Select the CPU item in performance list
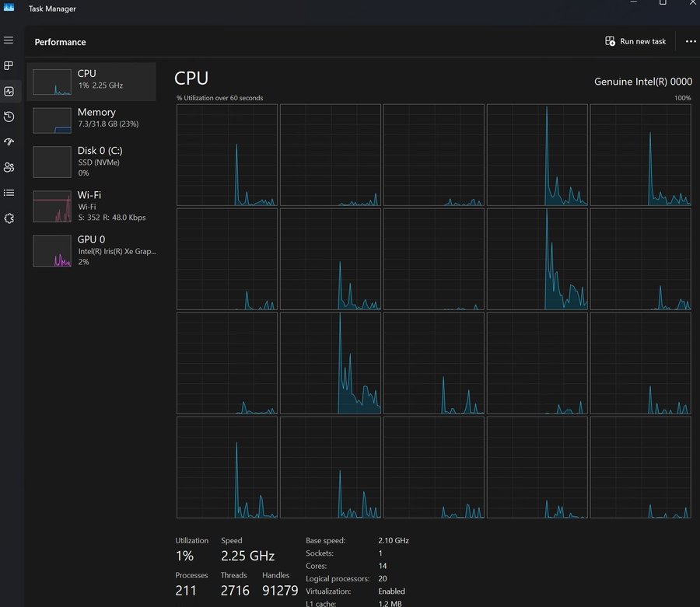 tap(92, 82)
